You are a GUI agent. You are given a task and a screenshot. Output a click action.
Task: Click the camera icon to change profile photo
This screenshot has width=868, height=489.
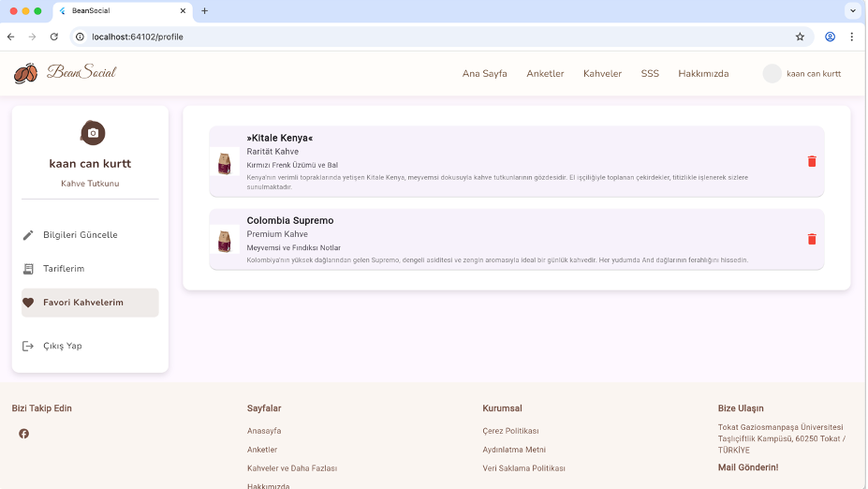point(93,133)
